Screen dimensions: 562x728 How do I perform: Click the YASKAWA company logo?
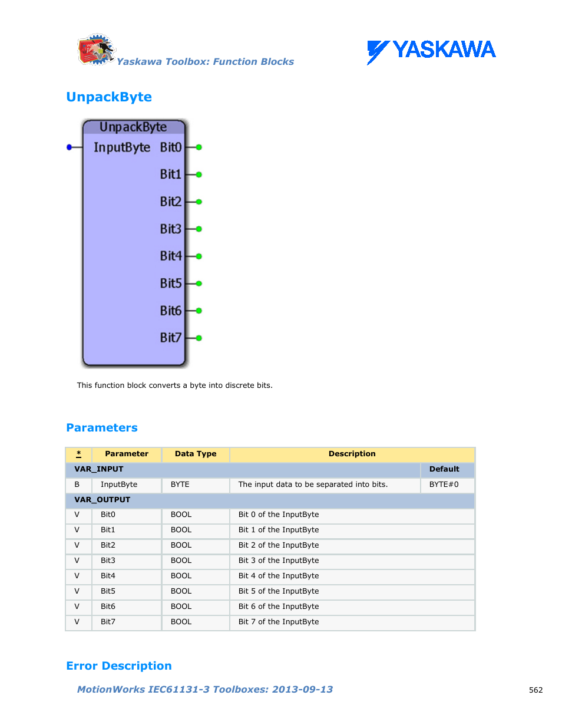tap(431, 51)
